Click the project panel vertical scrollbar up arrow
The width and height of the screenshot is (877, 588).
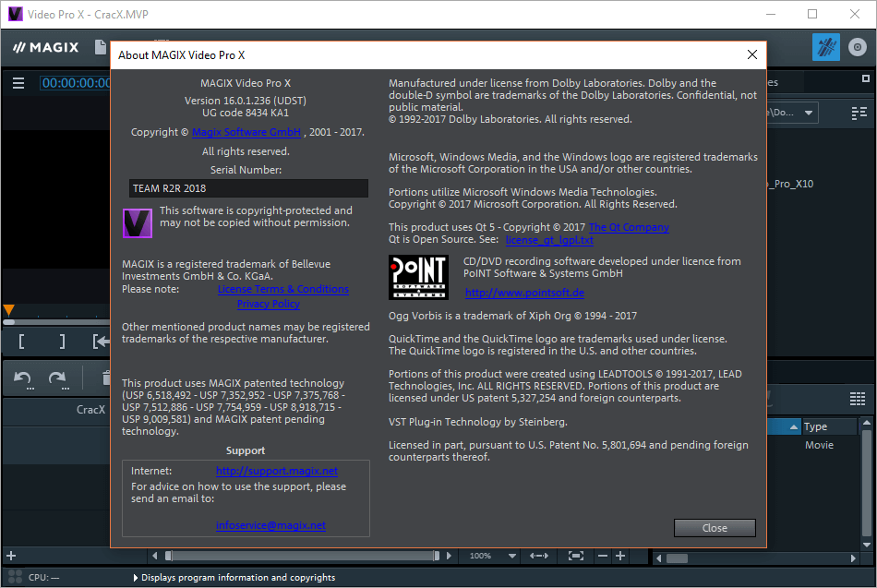pos(866,423)
